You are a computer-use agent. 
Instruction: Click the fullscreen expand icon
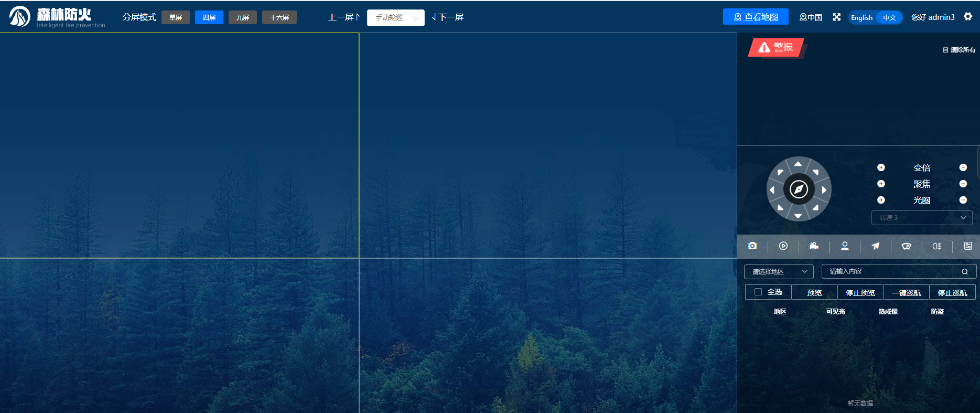(837, 17)
